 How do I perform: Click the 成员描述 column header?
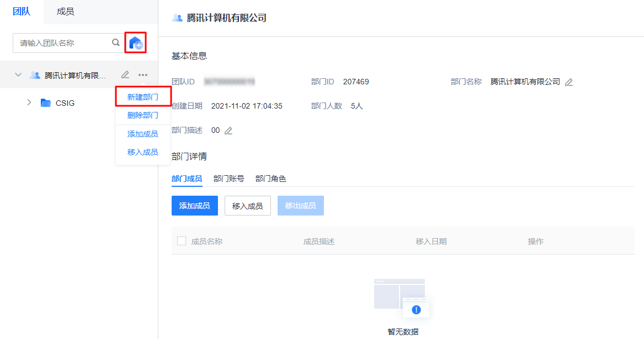(x=319, y=241)
